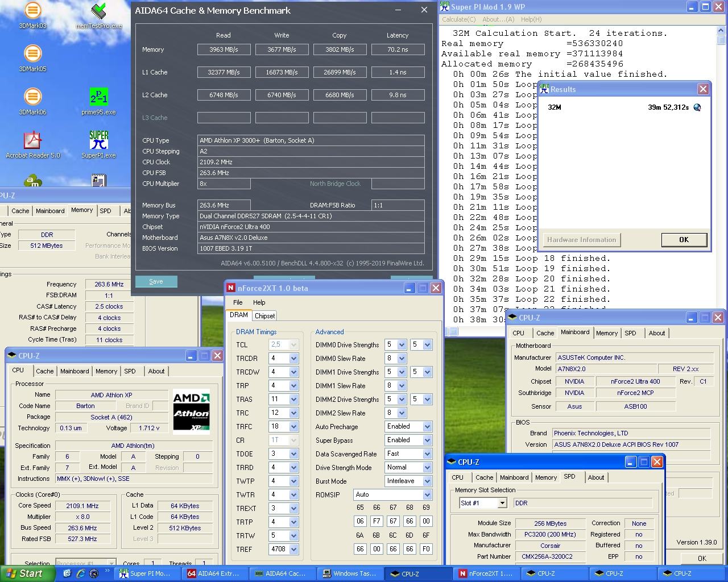Click ROMSIP 65 value field 06
728x582 pixels.
(x=360, y=521)
